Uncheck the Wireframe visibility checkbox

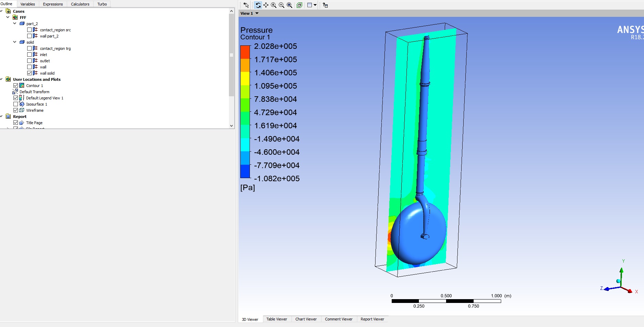(15, 110)
